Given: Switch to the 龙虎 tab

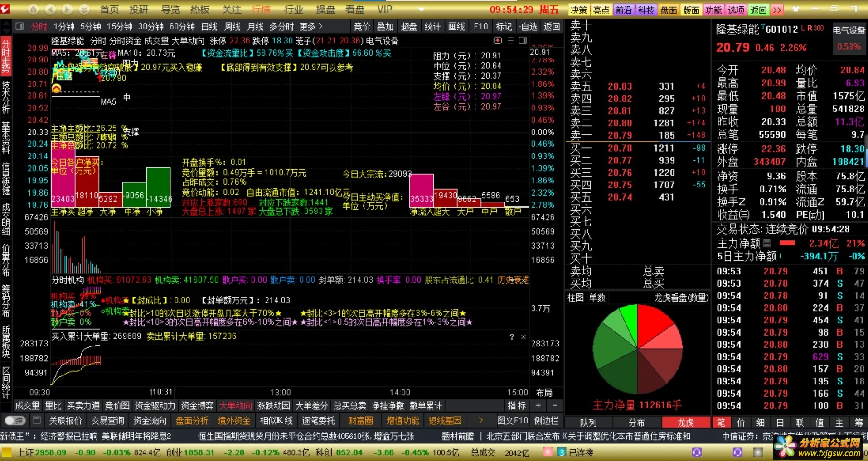Looking at the screenshot, I should point(686,423).
